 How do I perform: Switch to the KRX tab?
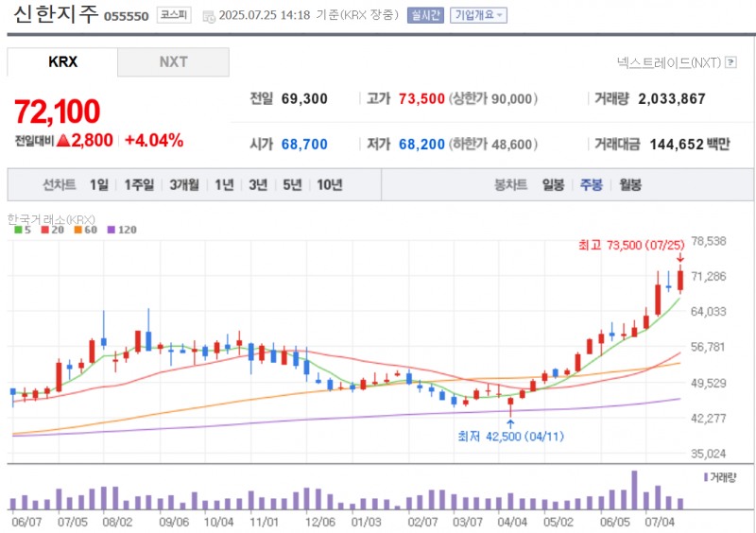[62, 61]
